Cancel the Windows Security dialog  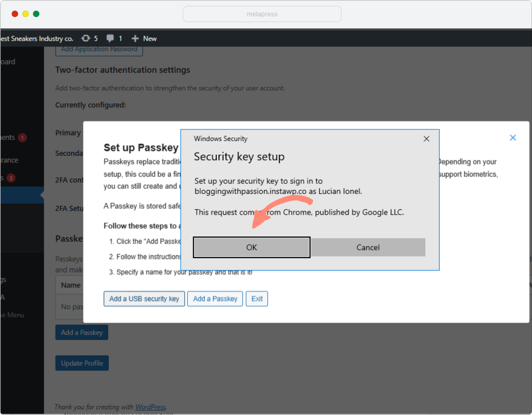[368, 247]
